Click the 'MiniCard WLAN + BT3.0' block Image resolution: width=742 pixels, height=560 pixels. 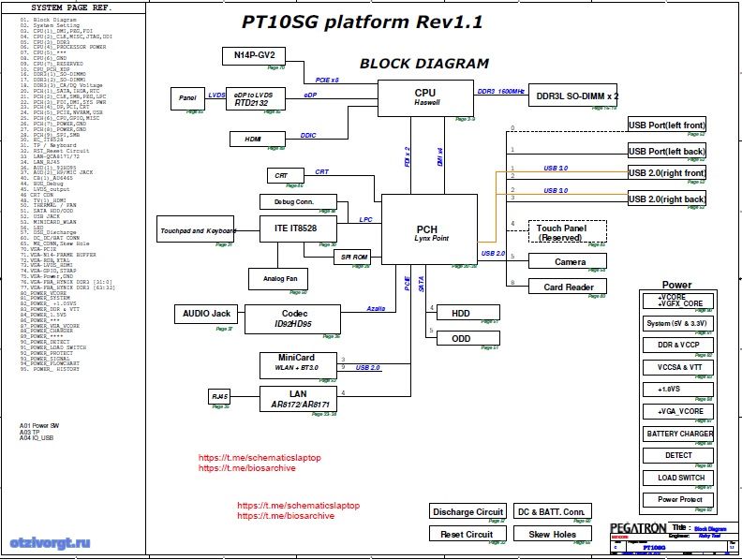point(298,365)
